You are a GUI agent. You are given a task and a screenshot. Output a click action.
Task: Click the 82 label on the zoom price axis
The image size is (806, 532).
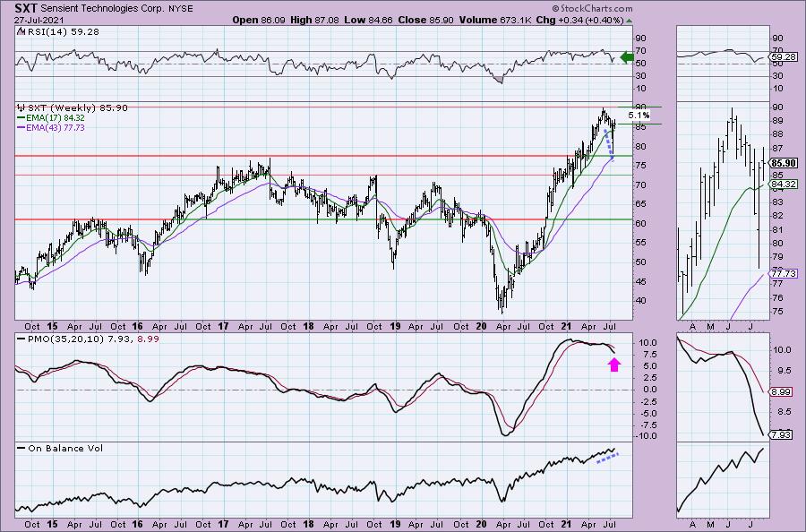777,217
